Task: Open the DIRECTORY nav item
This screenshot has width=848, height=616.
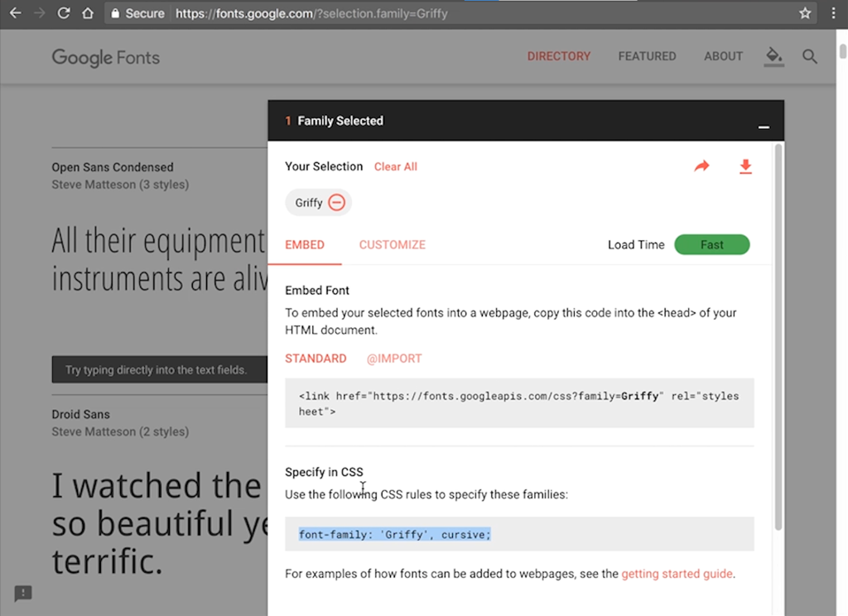Action: [x=559, y=56]
